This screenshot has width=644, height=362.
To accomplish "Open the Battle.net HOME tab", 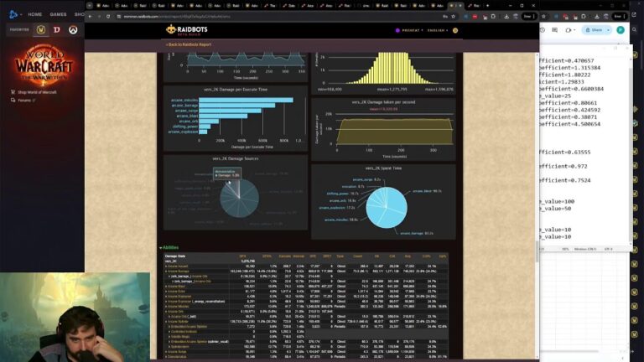I will coord(35,14).
